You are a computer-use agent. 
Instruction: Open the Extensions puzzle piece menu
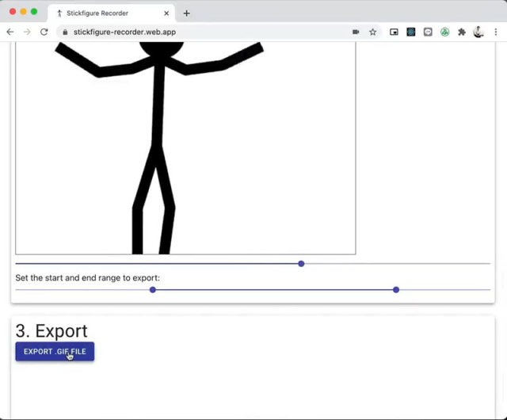[462, 32]
